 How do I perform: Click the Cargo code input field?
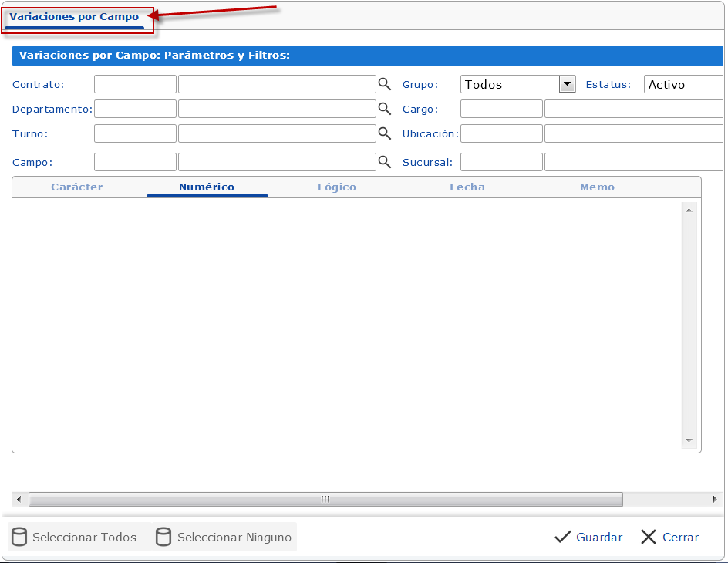[x=501, y=109]
